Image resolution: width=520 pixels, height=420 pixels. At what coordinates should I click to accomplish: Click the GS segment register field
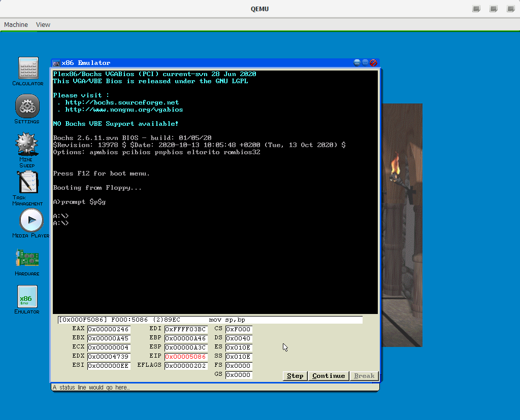(x=239, y=375)
